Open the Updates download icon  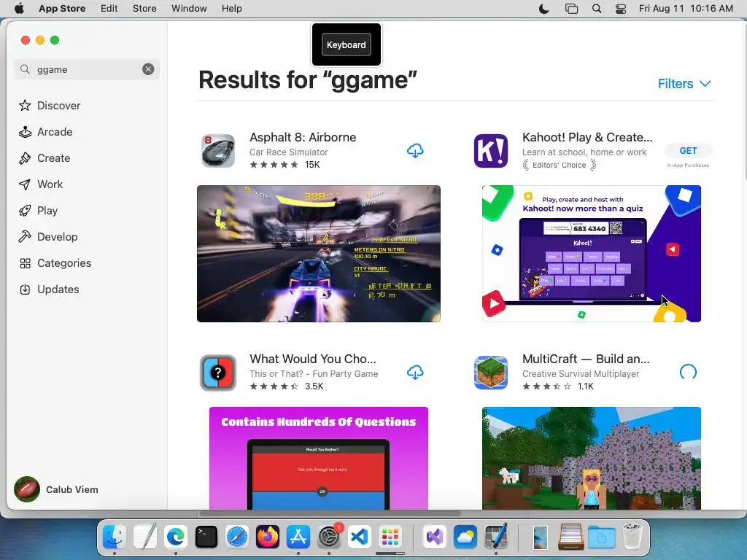(x=25, y=289)
